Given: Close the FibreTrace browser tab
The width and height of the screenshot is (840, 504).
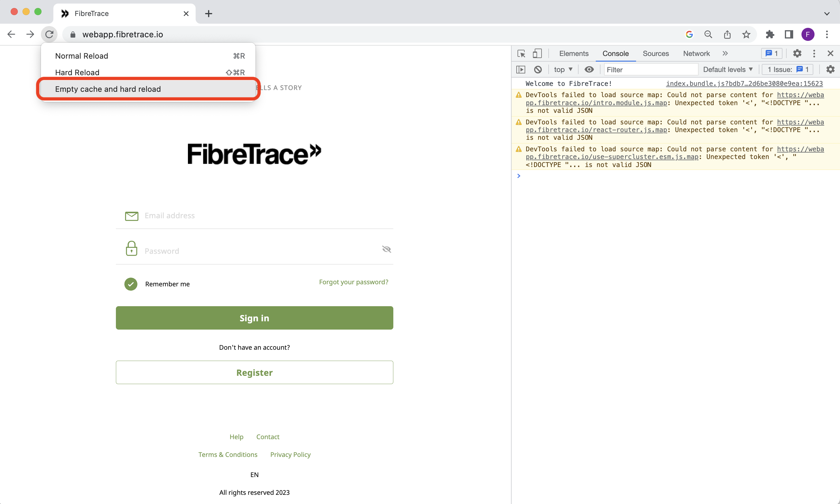Looking at the screenshot, I should 186,14.
